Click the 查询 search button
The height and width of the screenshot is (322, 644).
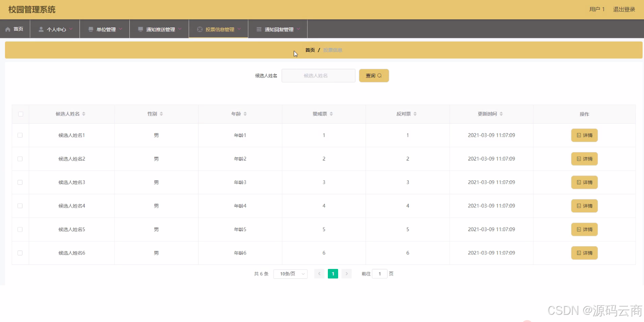pos(374,76)
